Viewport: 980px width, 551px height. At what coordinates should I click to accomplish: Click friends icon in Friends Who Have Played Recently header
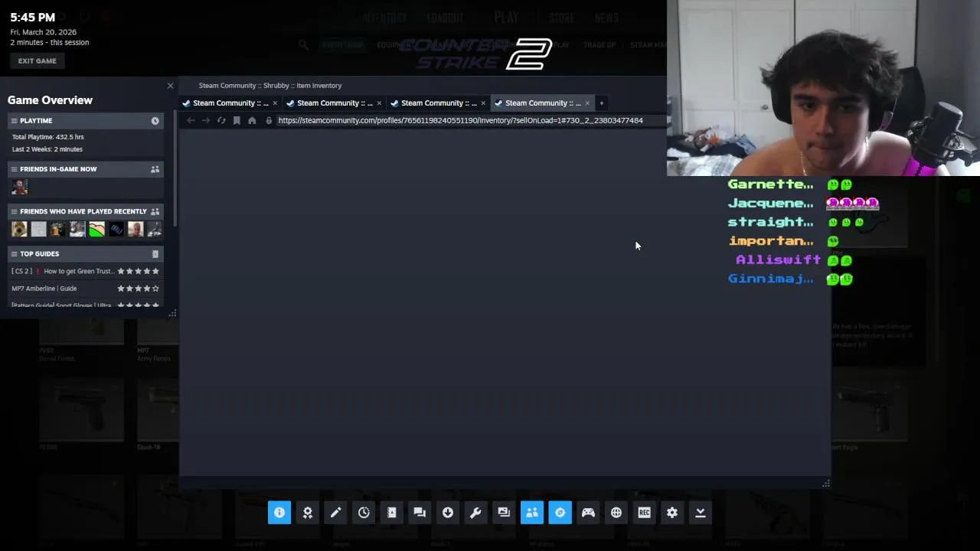pos(155,211)
